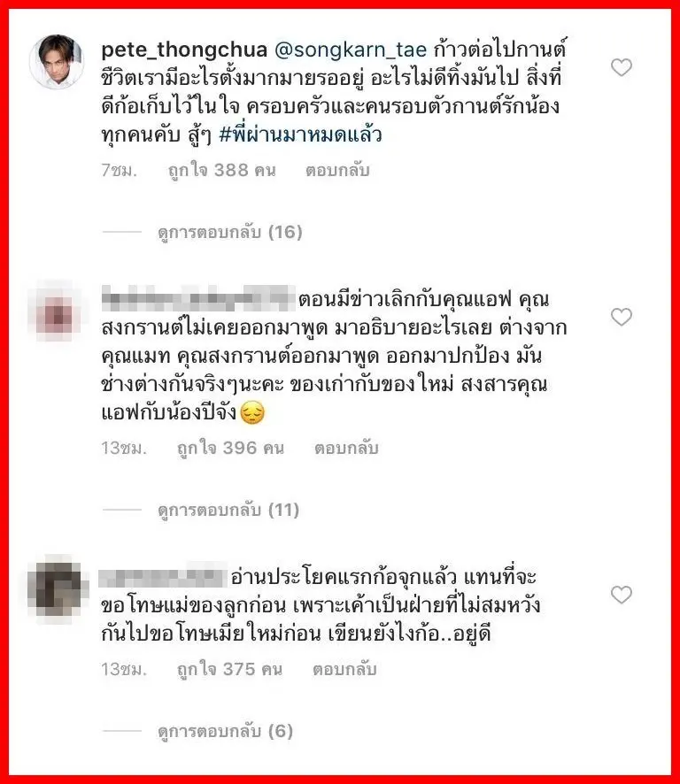Open the blurred username of second commenter
This screenshot has width=680, height=784.
coord(198,298)
